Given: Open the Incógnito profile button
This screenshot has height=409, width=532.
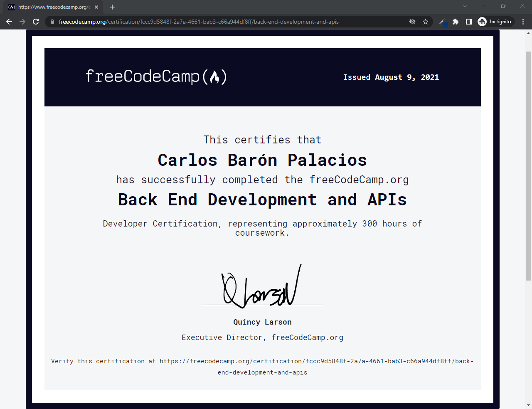Looking at the screenshot, I should click(x=495, y=22).
